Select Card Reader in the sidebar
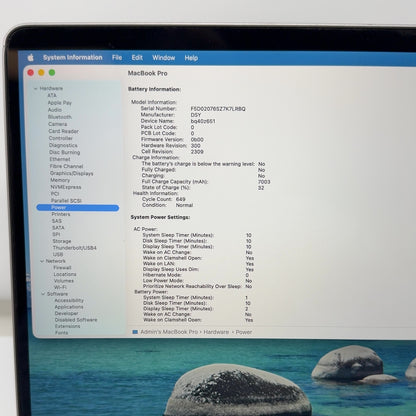This screenshot has height=416, width=416. click(x=63, y=131)
